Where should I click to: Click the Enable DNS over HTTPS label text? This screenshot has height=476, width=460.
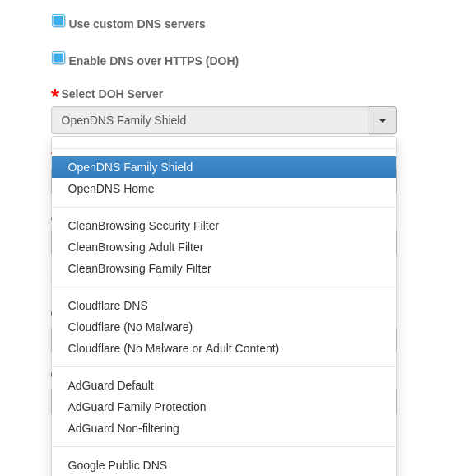click(154, 61)
